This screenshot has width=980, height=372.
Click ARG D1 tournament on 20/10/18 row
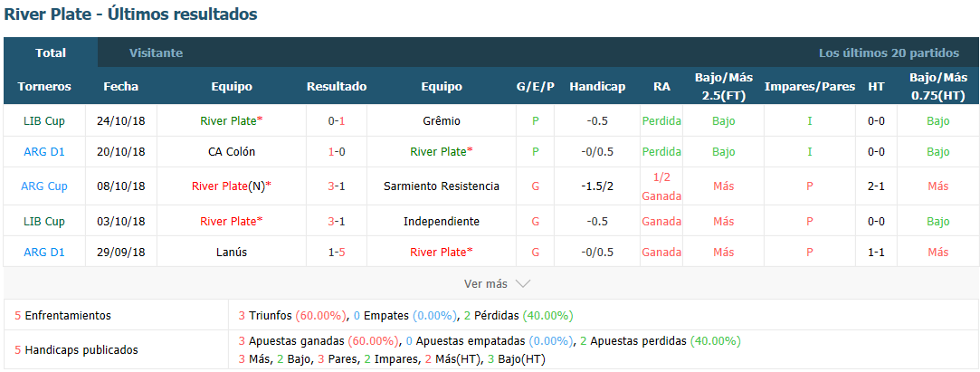(x=43, y=151)
